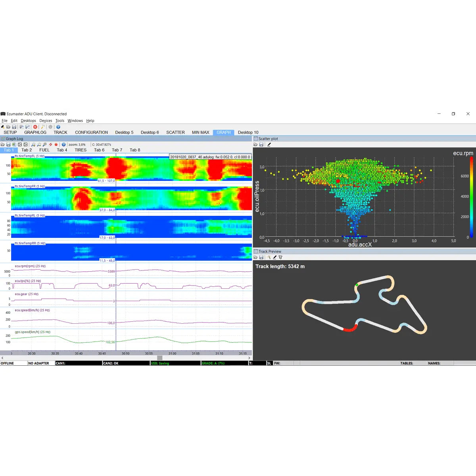Click the red add button in main toolbar

point(35,127)
